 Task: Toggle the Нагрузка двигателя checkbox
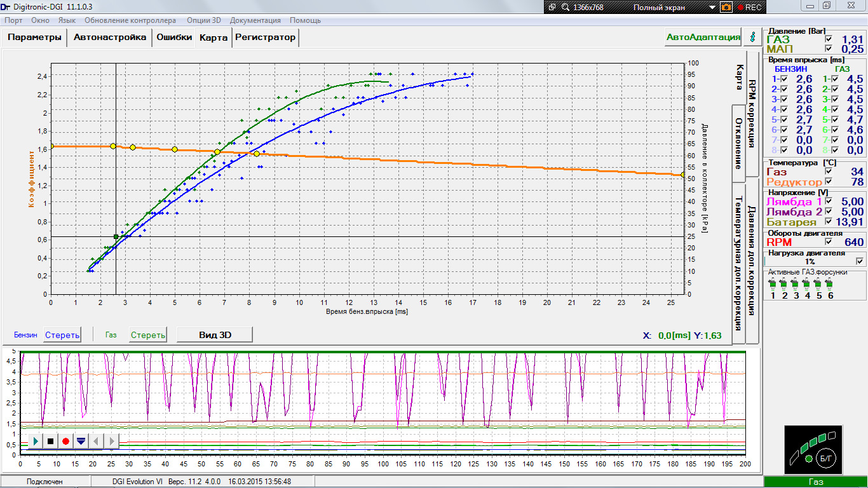pos(860,261)
